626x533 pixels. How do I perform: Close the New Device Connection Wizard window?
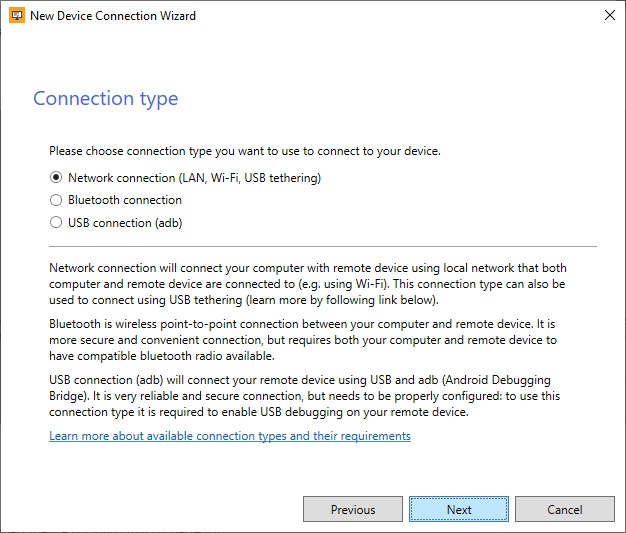[x=609, y=16]
